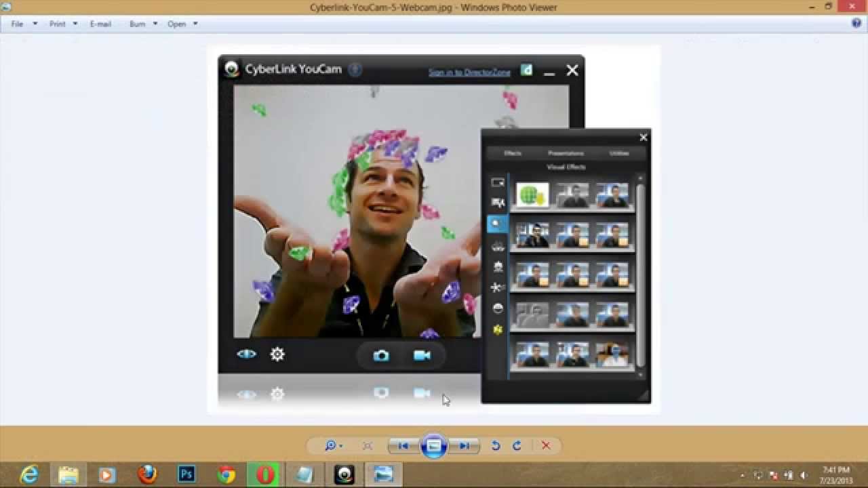Click the E-mail toolbar command
868x488 pixels.
click(100, 24)
